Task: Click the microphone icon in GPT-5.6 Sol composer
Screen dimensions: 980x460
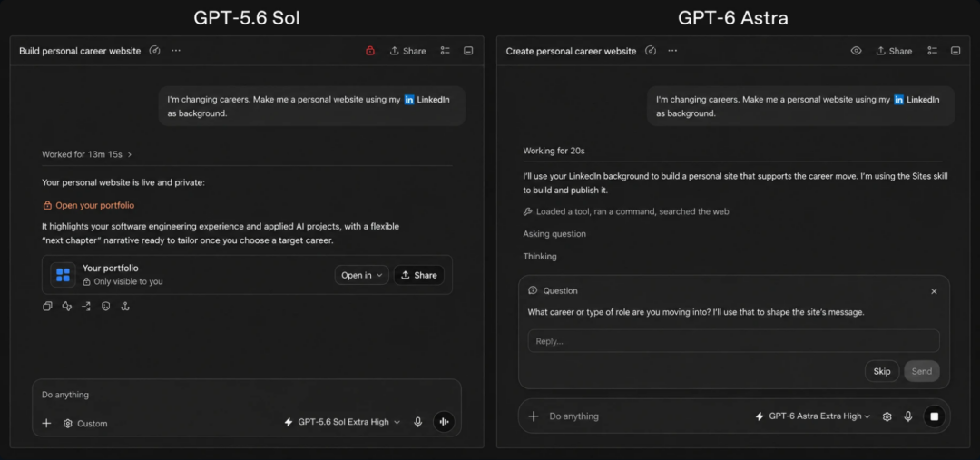Action: (418, 422)
